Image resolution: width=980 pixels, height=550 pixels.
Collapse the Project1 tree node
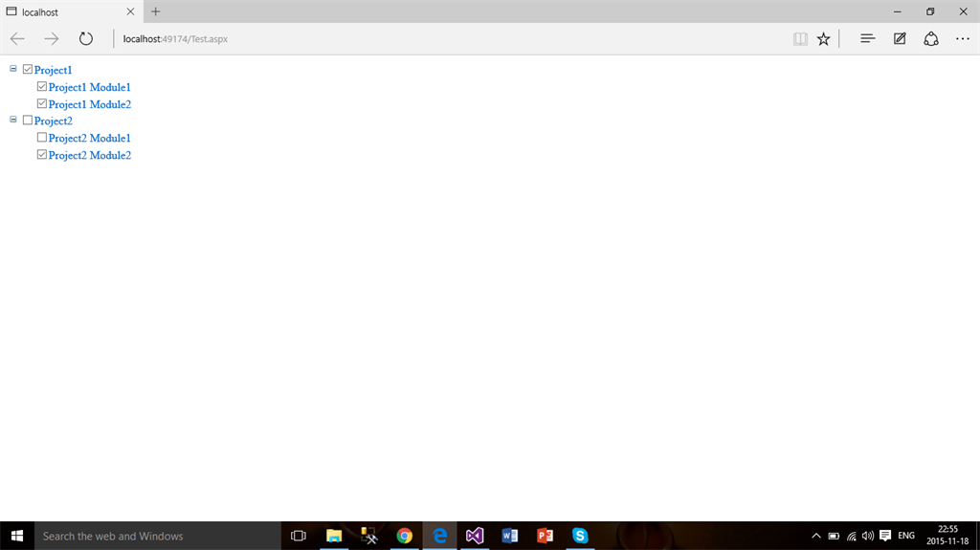point(13,68)
